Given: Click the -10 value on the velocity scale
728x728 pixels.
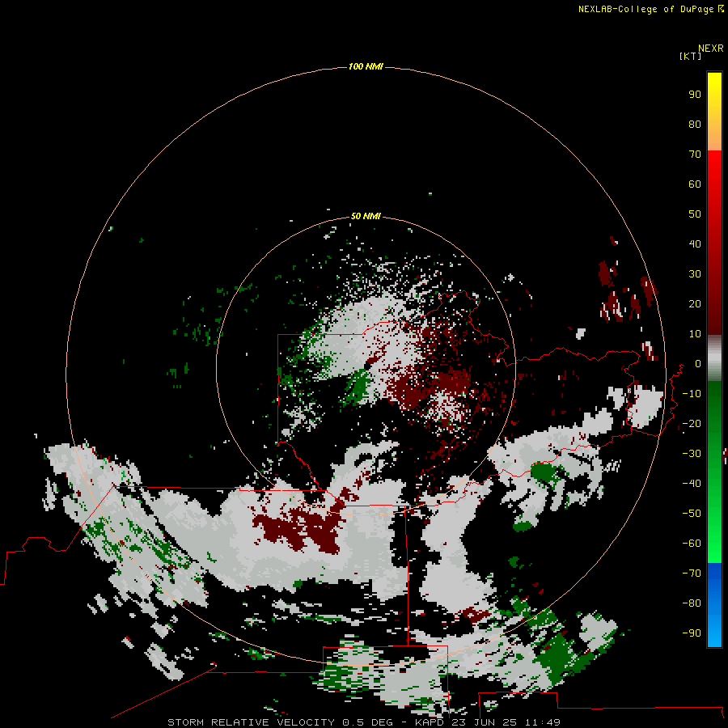Looking at the screenshot, I should [692, 394].
